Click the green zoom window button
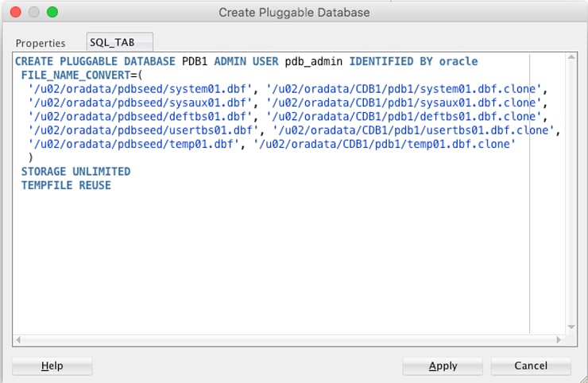The width and height of the screenshot is (588, 383). point(52,12)
